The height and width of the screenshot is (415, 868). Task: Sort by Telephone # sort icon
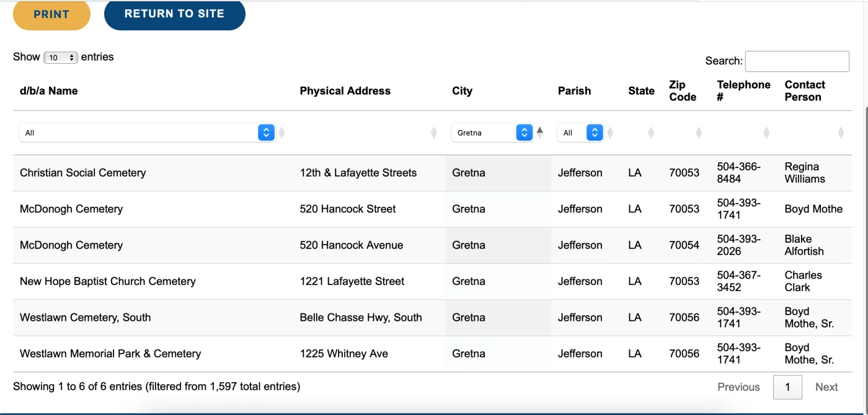(766, 133)
